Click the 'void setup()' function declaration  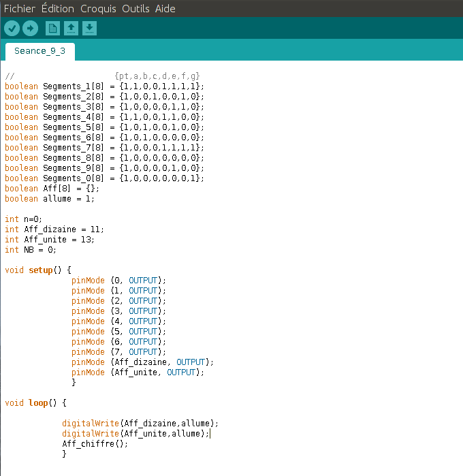pyautogui.click(x=37, y=270)
